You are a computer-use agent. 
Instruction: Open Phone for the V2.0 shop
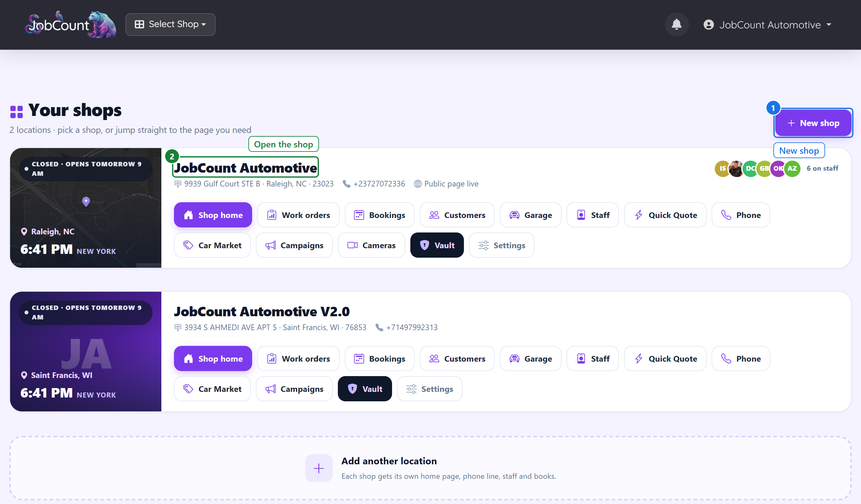(x=741, y=358)
